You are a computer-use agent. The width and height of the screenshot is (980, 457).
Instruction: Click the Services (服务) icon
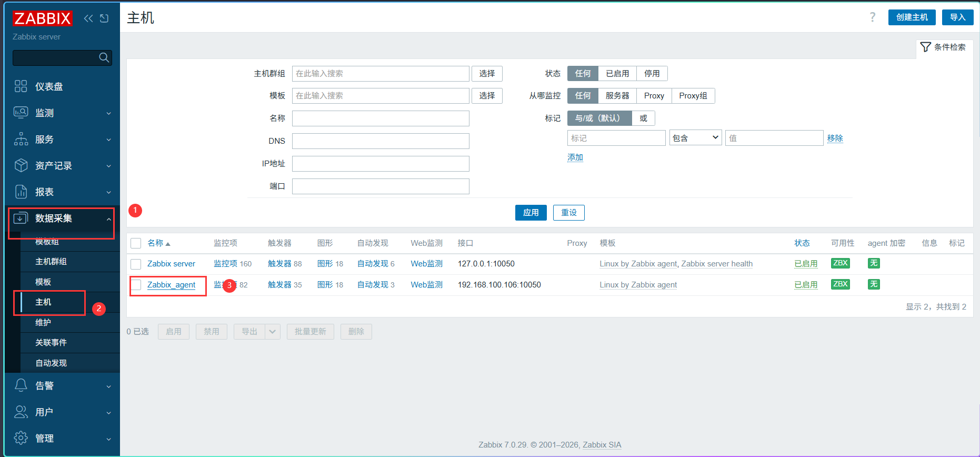coord(21,139)
